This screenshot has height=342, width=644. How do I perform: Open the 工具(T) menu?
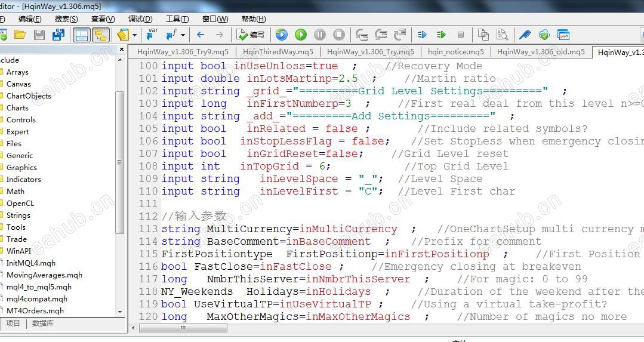coord(177,19)
